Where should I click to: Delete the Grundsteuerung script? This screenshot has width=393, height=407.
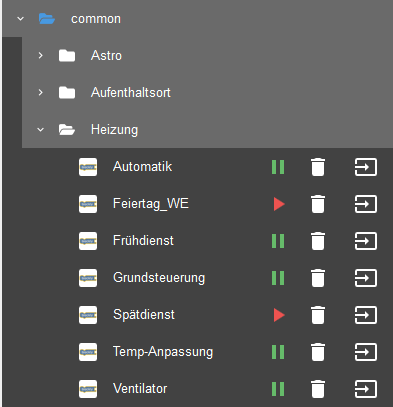pyautogui.click(x=318, y=278)
